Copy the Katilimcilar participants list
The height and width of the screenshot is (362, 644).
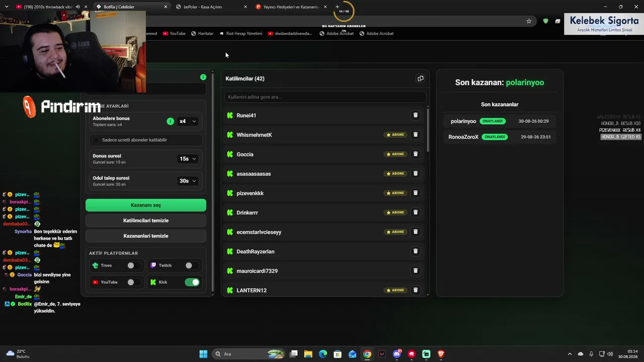click(x=421, y=78)
